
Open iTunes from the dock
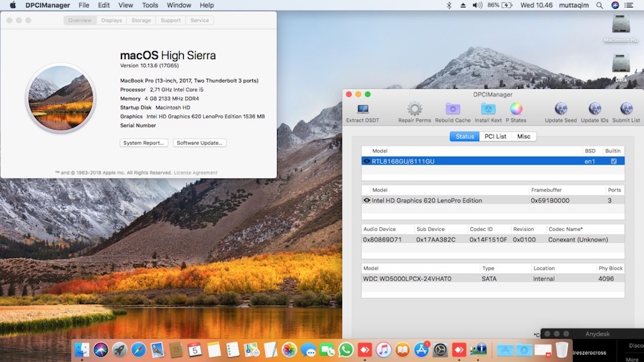pos(384,350)
